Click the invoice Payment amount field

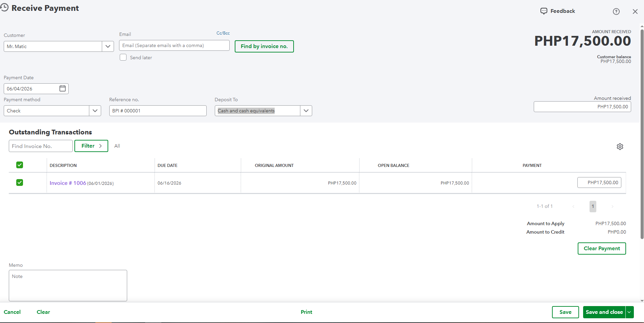coord(599,182)
